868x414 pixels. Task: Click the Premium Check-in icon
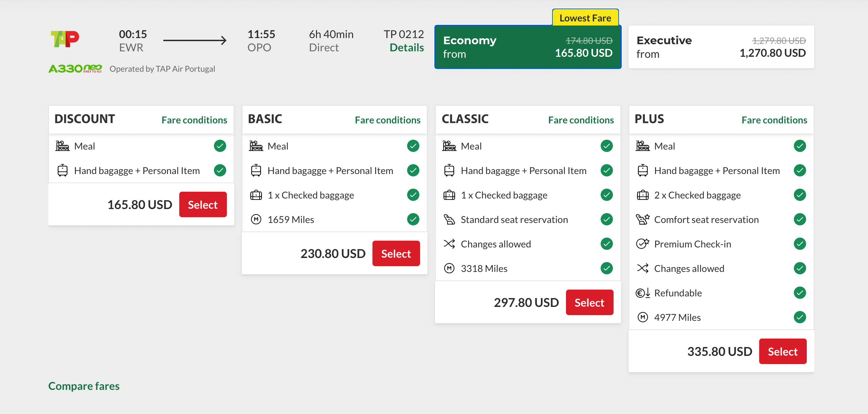(642, 244)
